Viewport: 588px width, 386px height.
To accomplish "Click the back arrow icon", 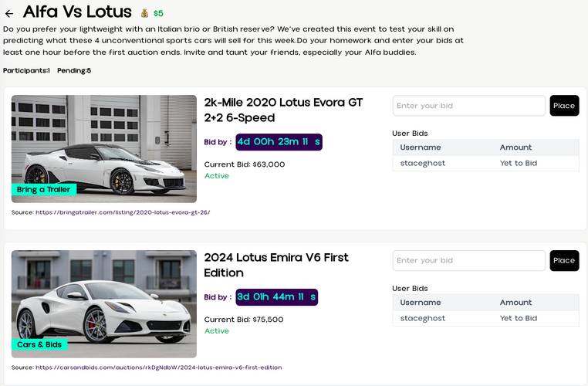I will (x=9, y=13).
